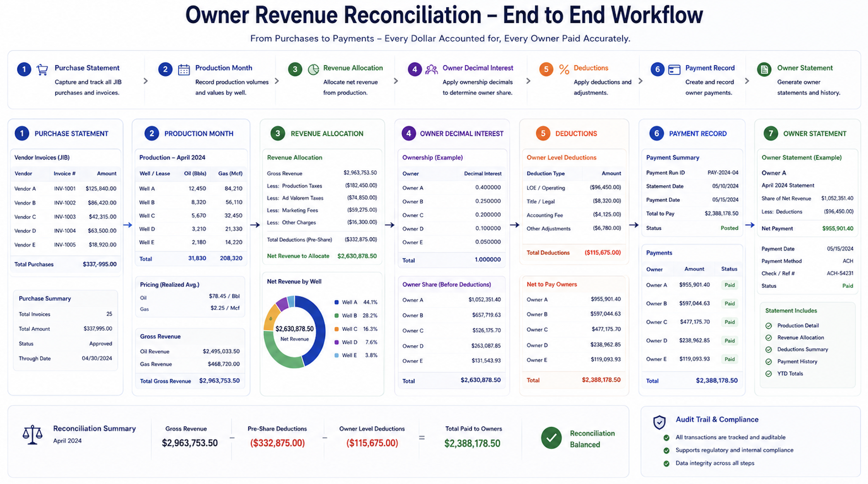868x484 pixels.
Task: Click Marketing Fees amount ($59,275.00)
Action: 362,210
